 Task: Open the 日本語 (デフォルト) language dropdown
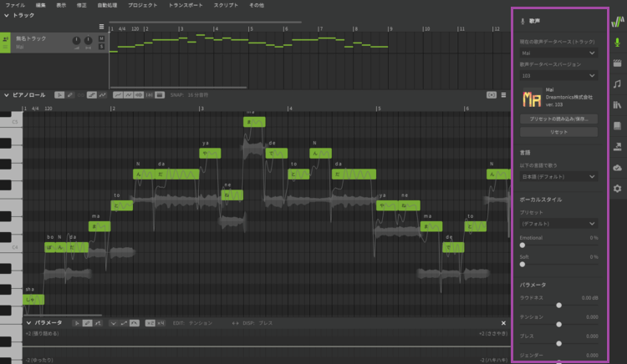[558, 176]
